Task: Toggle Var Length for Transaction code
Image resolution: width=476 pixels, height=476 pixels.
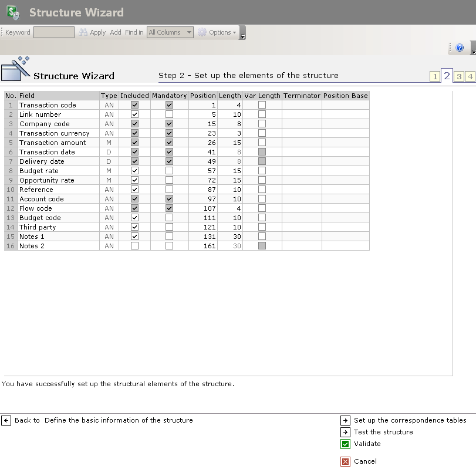Action: [262, 105]
